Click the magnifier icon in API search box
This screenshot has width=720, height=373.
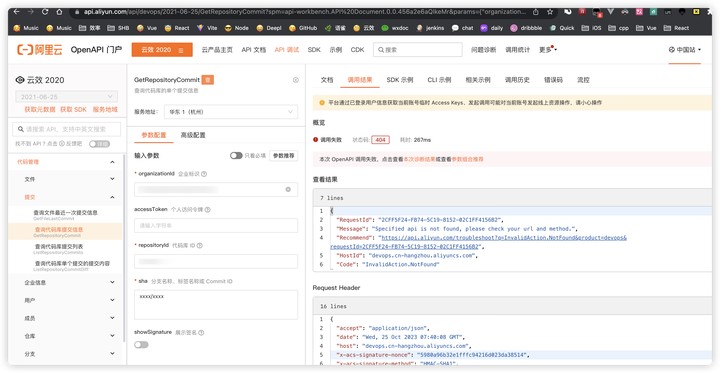(21, 130)
